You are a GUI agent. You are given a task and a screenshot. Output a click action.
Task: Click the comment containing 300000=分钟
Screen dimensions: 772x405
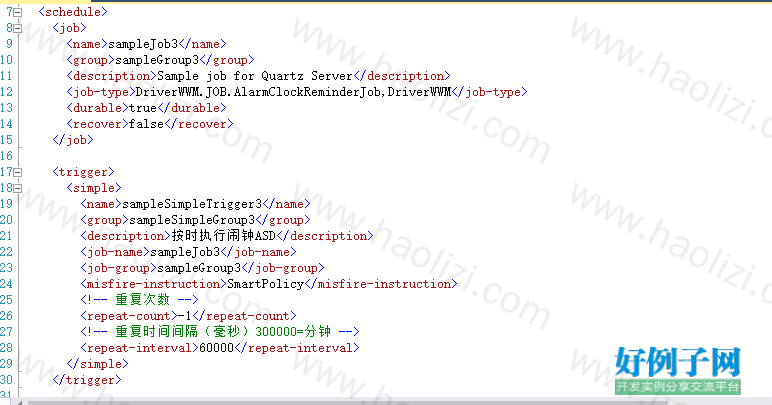pyautogui.click(x=220, y=332)
